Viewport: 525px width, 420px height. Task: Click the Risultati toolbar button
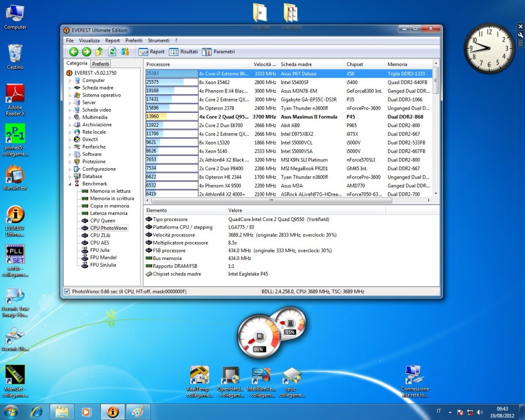pyautogui.click(x=184, y=52)
